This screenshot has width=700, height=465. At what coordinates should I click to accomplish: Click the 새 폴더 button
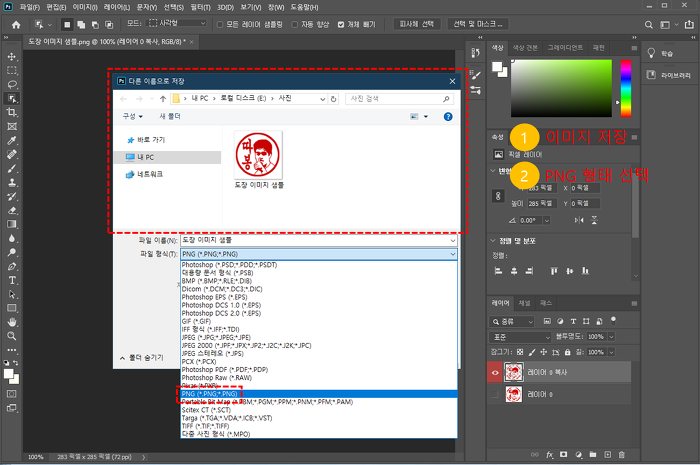(x=170, y=116)
